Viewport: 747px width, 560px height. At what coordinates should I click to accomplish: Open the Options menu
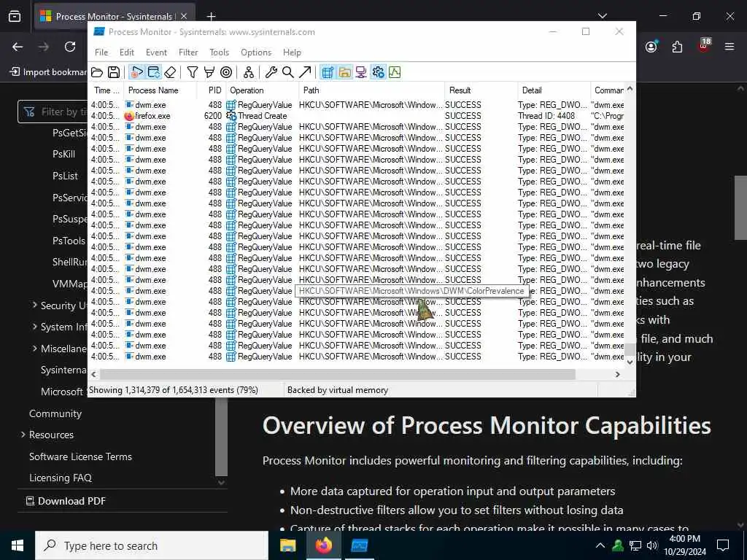click(x=256, y=52)
